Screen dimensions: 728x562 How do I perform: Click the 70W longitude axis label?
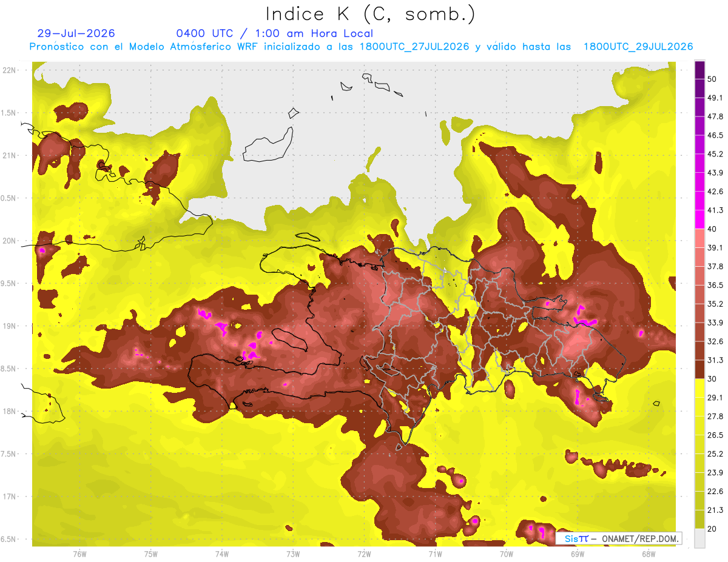point(506,554)
